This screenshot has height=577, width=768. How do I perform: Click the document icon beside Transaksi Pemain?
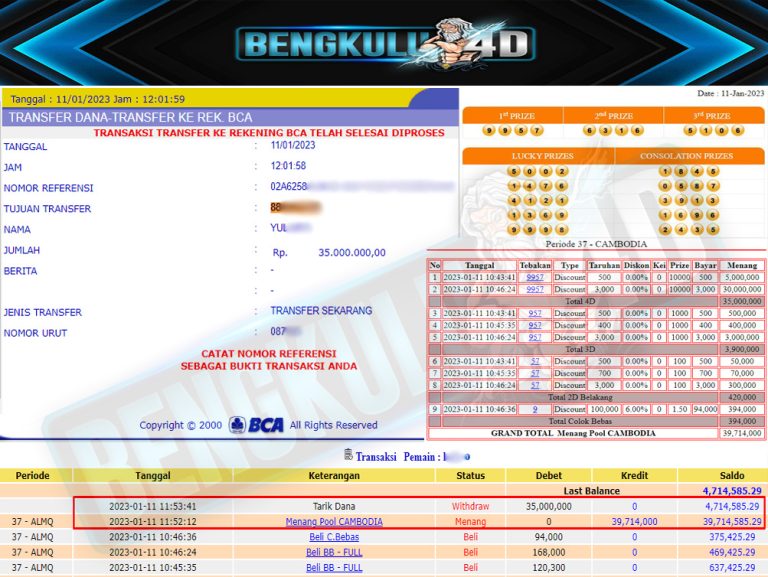click(x=348, y=455)
